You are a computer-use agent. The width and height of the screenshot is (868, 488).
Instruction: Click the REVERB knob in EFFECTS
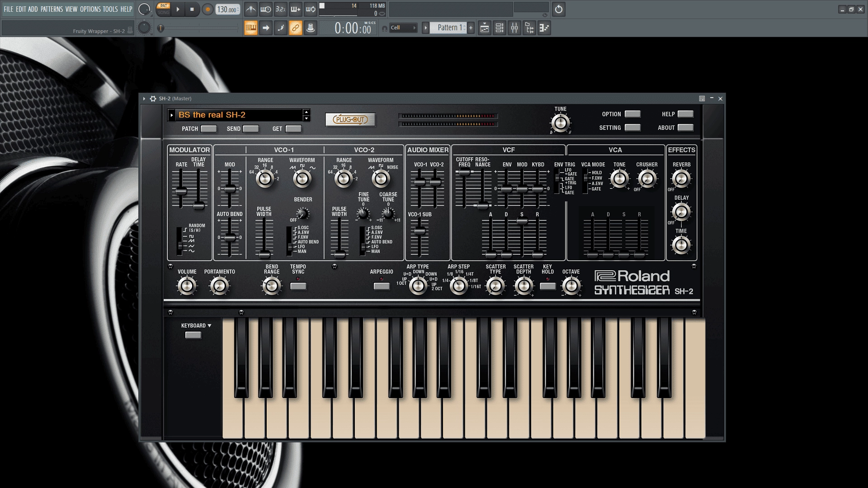(x=681, y=179)
